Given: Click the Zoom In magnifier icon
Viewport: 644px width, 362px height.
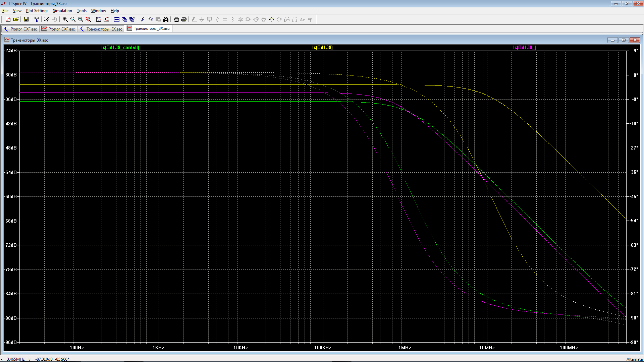Looking at the screenshot, I should pos(65,19).
